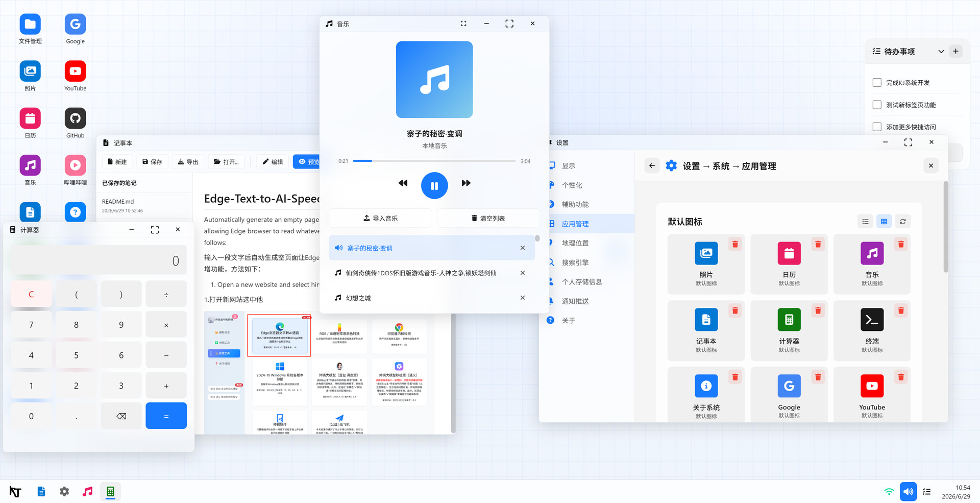Image resolution: width=980 pixels, height=503 pixels.
Task: Open the notepad icon in the taskbar
Action: (41, 492)
